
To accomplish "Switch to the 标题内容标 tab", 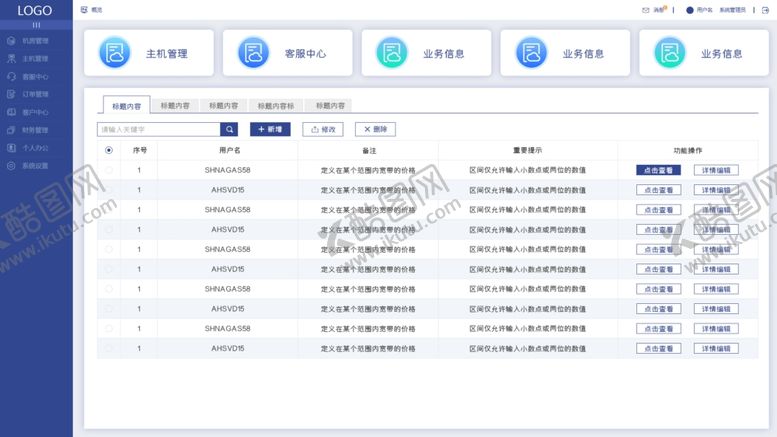I will click(x=276, y=106).
